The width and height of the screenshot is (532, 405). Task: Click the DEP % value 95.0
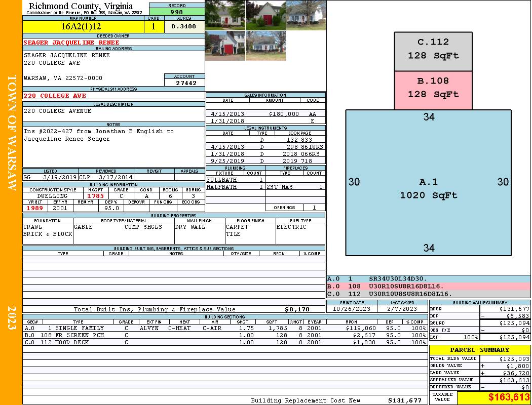click(x=111, y=208)
